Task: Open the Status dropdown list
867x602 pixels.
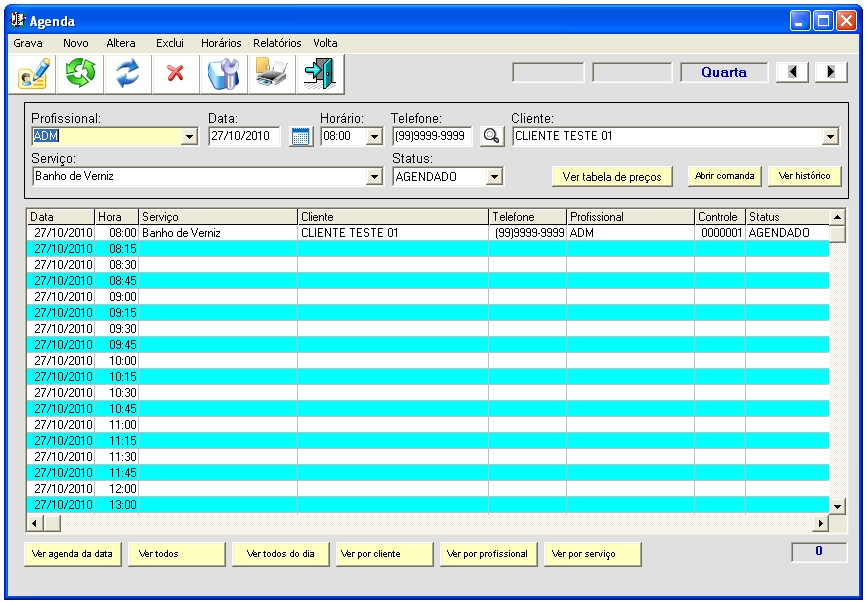Action: [493, 177]
